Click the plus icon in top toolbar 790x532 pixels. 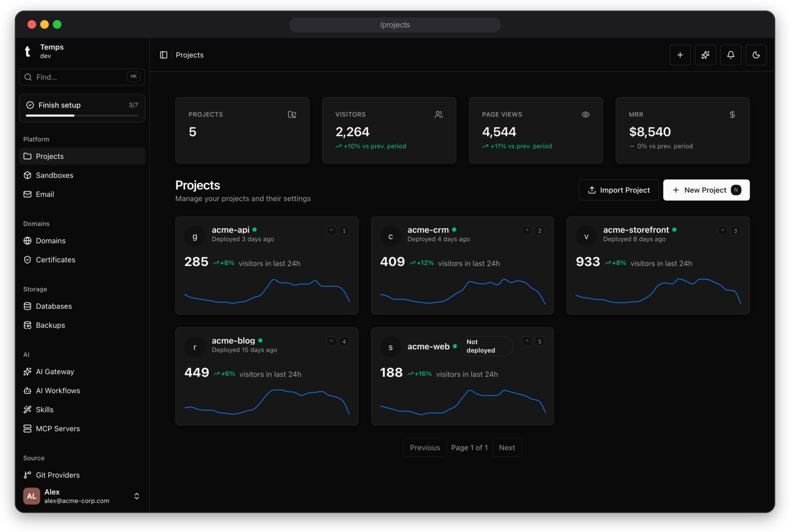click(680, 55)
